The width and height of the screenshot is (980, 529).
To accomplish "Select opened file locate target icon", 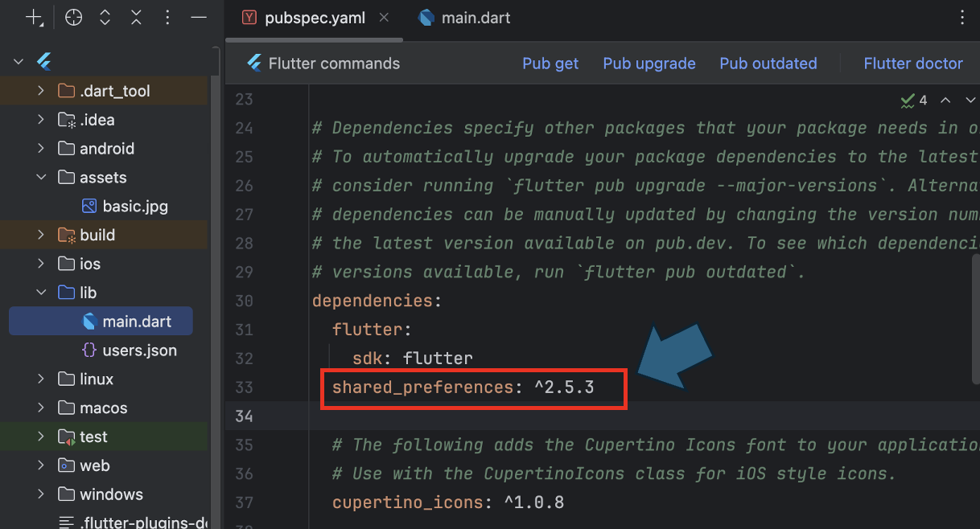I will tap(73, 18).
